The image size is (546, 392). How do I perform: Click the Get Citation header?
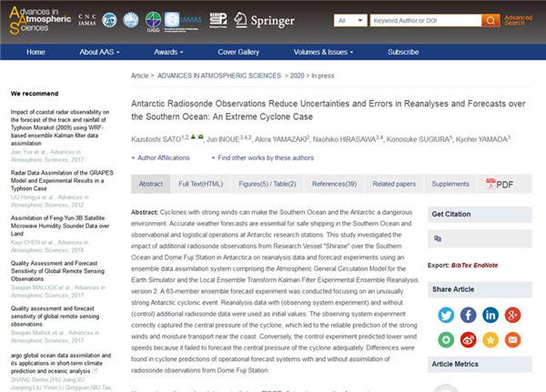(x=480, y=214)
